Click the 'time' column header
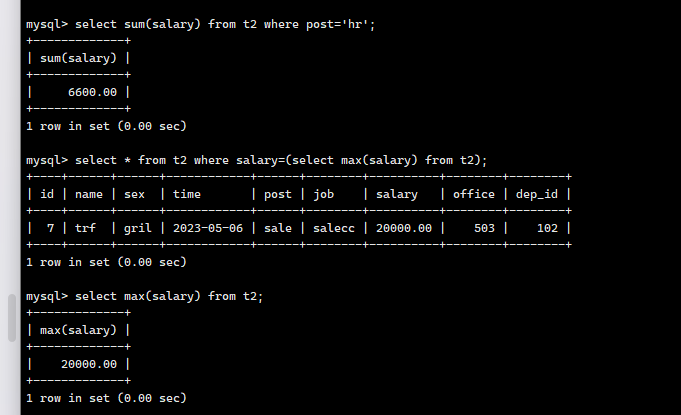681x415 pixels. tap(187, 194)
